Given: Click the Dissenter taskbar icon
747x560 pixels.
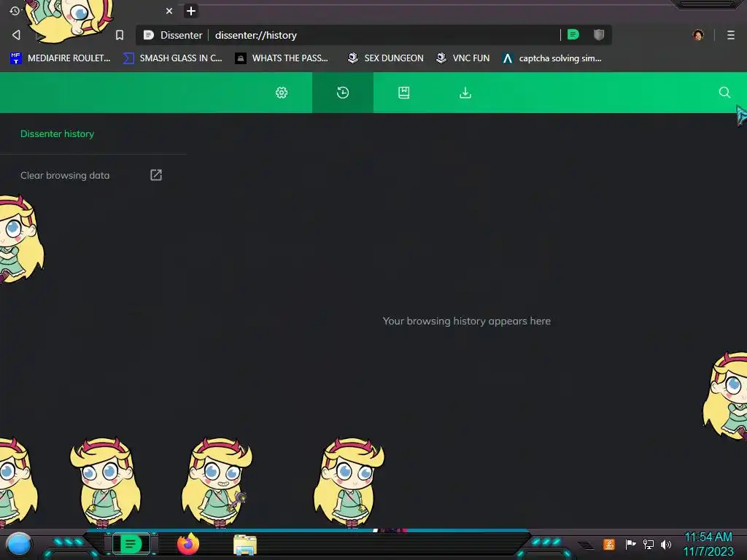Looking at the screenshot, I should click(131, 544).
